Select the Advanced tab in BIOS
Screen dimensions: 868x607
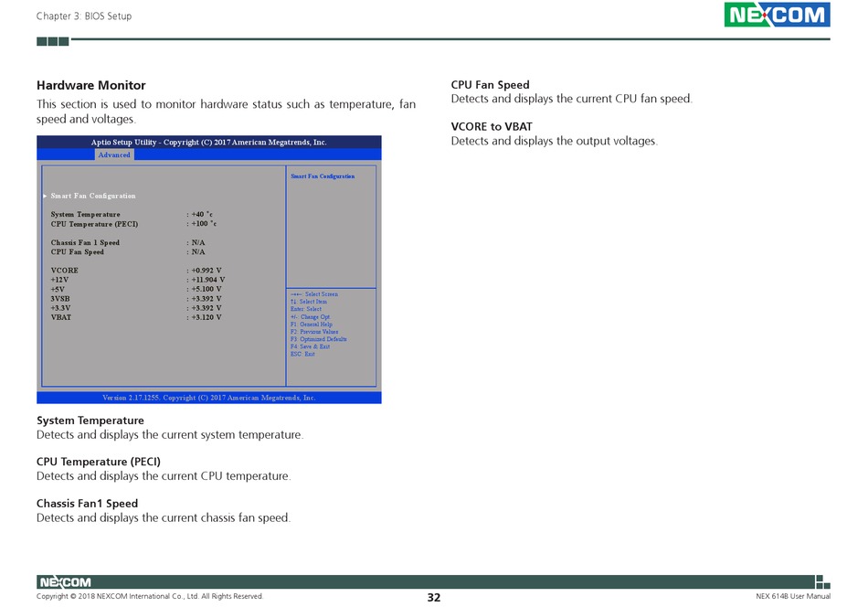pos(114,155)
